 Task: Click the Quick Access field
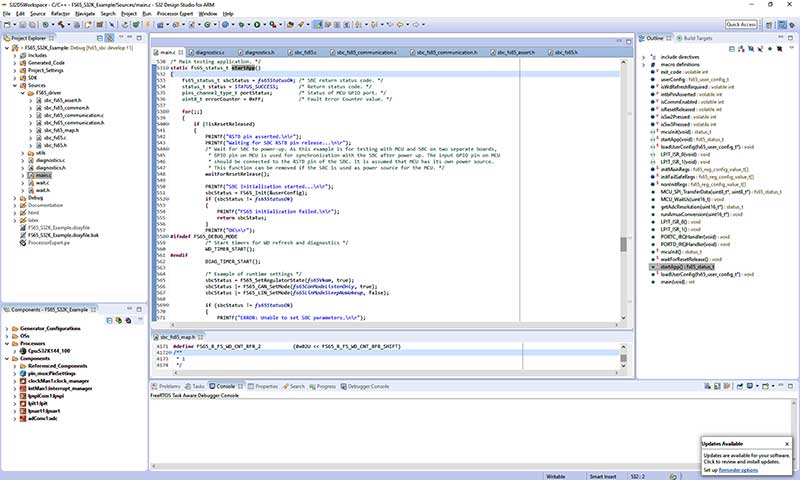click(x=741, y=23)
